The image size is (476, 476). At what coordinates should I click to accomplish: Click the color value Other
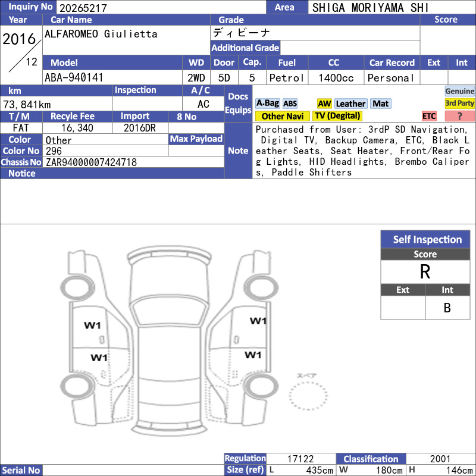[58, 140]
